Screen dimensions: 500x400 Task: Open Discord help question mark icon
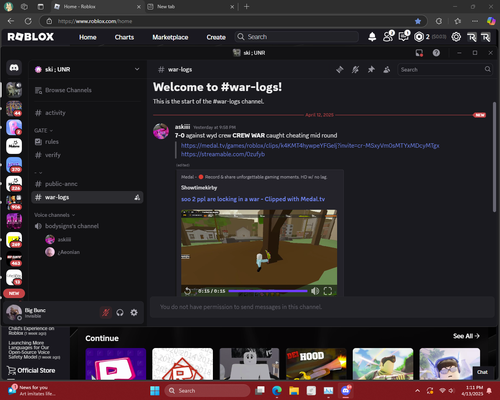click(436, 53)
